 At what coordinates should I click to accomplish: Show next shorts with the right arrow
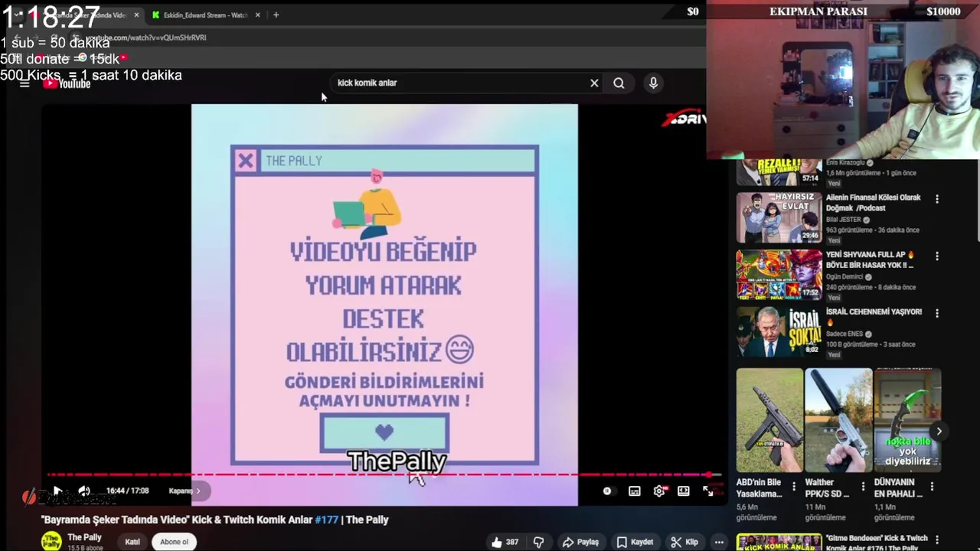[939, 431]
